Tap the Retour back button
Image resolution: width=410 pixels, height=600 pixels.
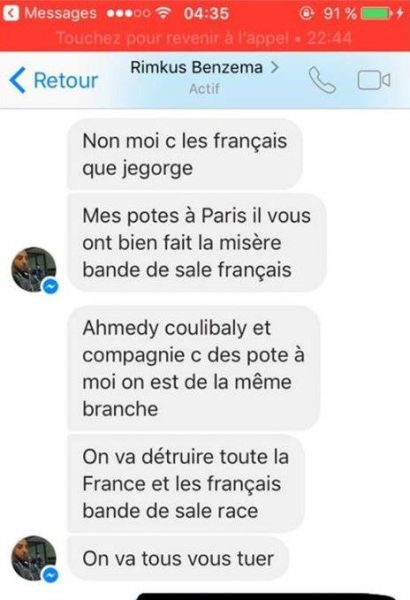click(54, 80)
